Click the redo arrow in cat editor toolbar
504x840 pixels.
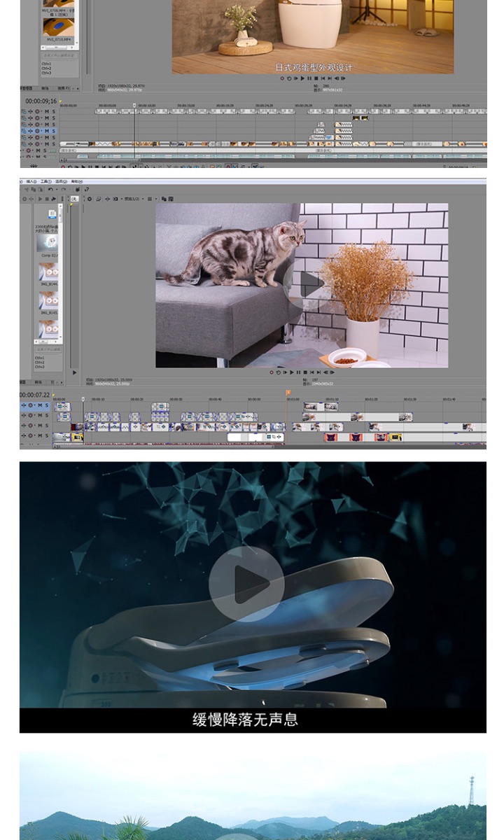64,189
